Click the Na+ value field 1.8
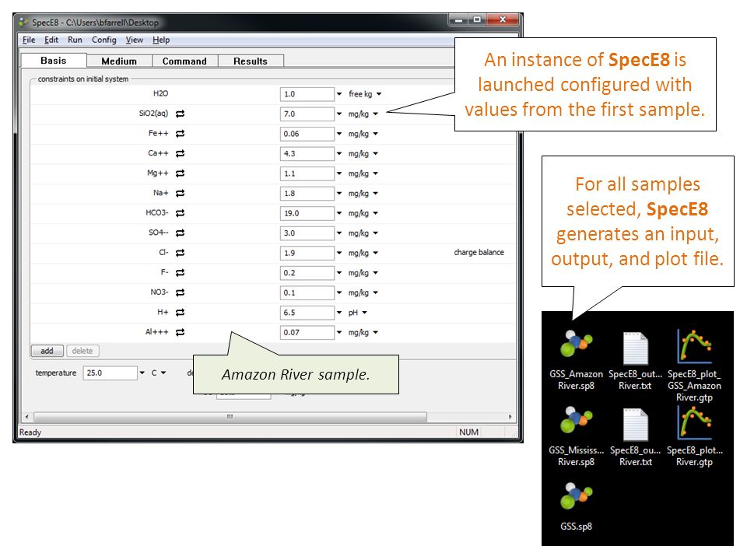747x560 pixels. [x=307, y=194]
